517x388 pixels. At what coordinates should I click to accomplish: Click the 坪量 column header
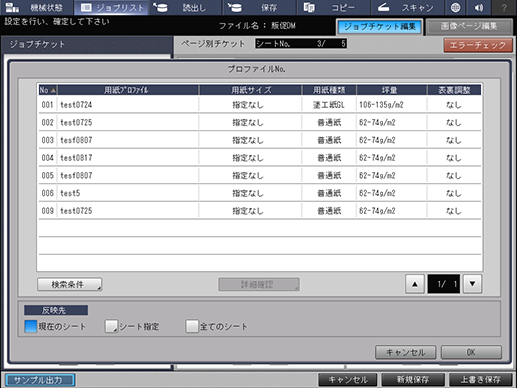click(x=392, y=90)
